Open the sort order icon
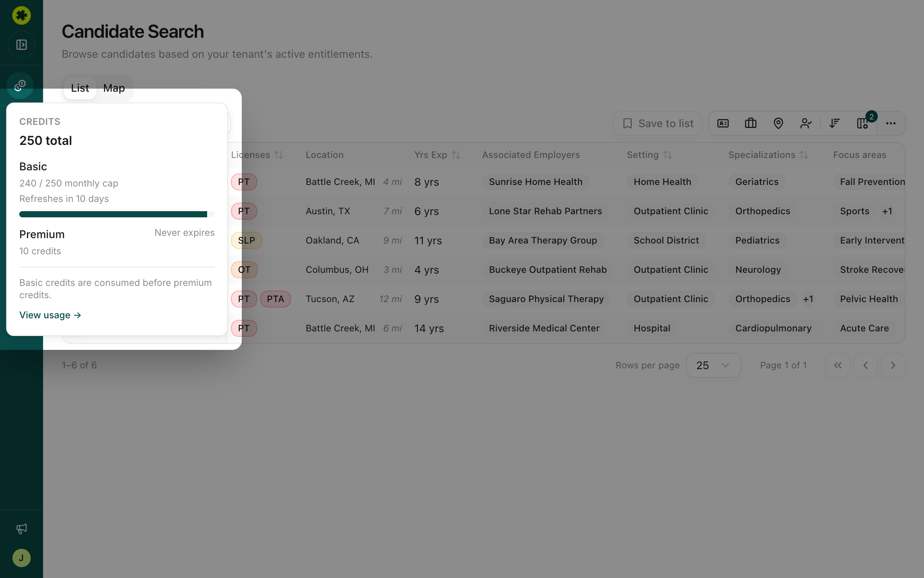 [835, 123]
